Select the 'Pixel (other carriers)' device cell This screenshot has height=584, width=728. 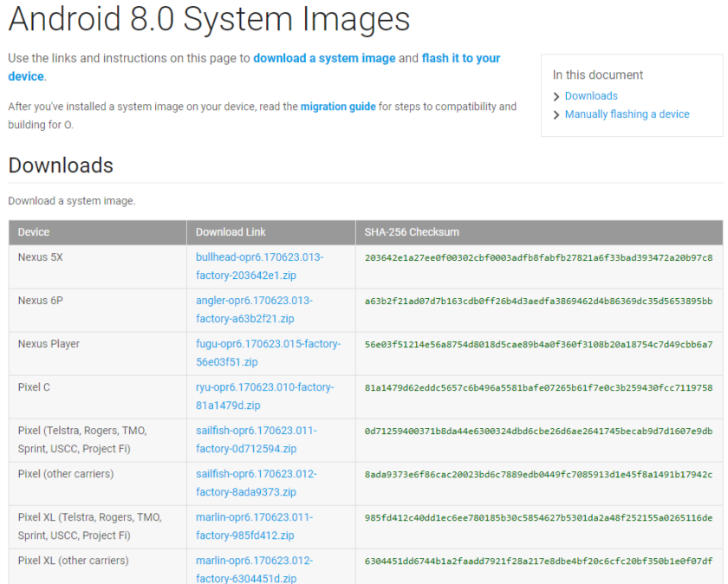point(97,483)
